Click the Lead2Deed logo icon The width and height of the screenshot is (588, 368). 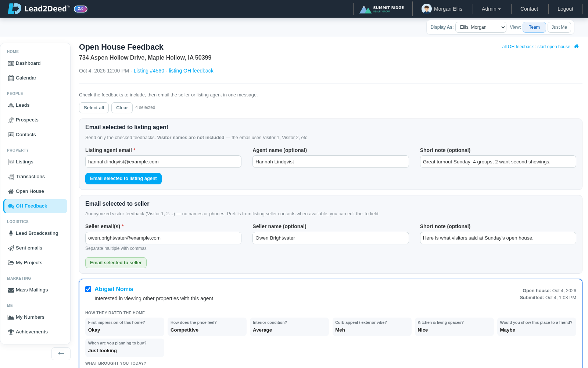coord(15,9)
